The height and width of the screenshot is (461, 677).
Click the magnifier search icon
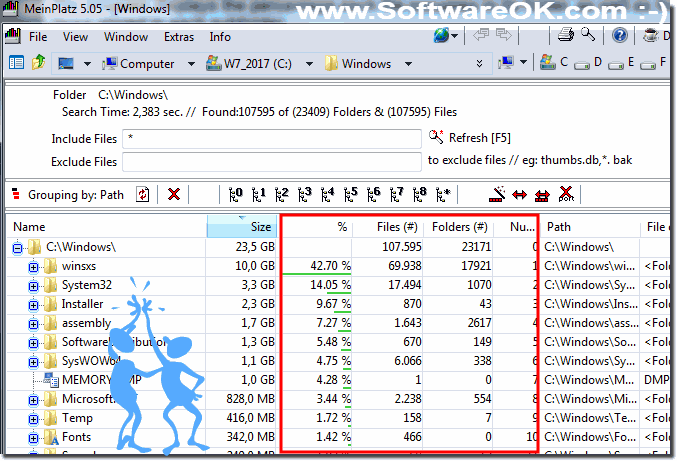[588, 36]
